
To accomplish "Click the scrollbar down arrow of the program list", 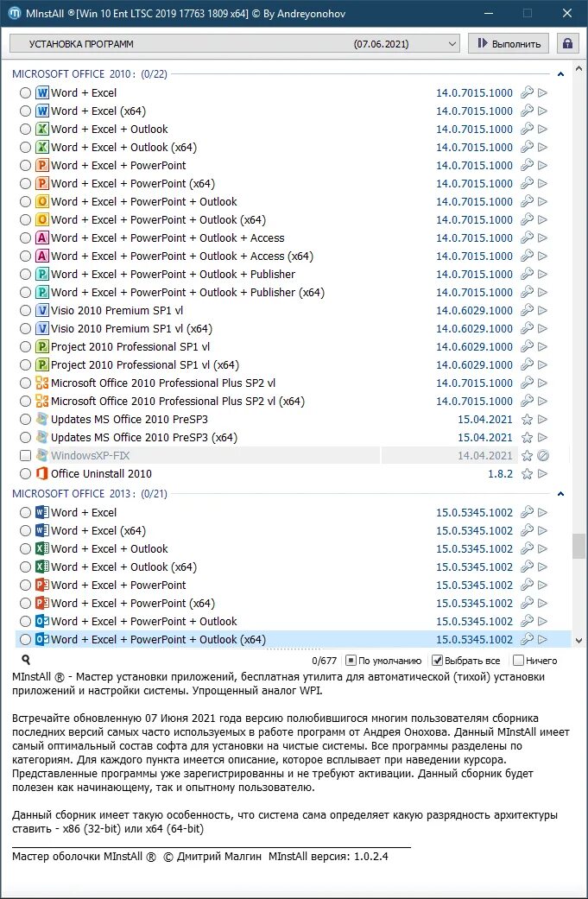I will tap(579, 641).
